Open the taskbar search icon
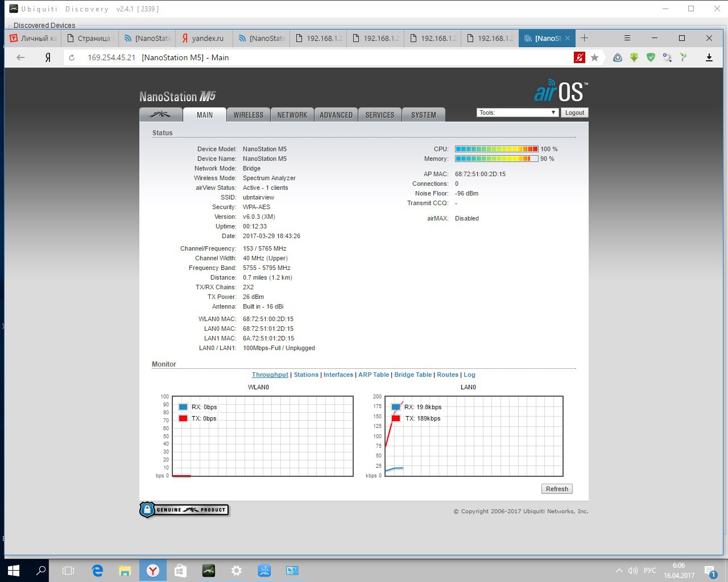 tap(41, 571)
